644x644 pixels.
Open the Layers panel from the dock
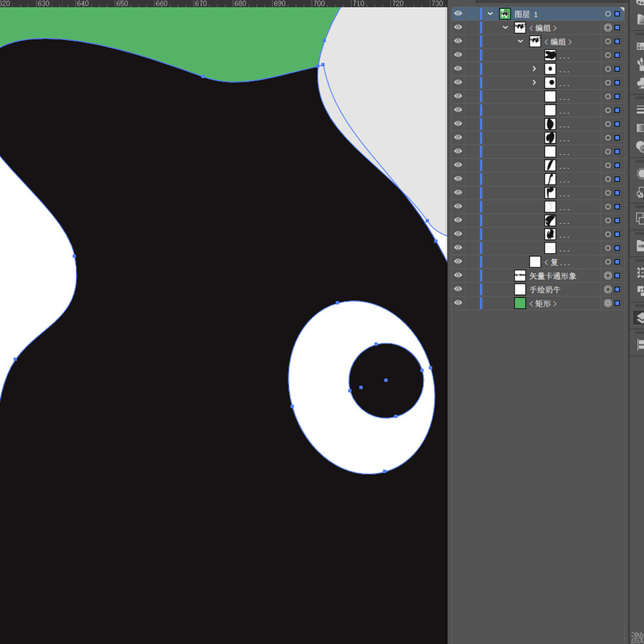639,317
